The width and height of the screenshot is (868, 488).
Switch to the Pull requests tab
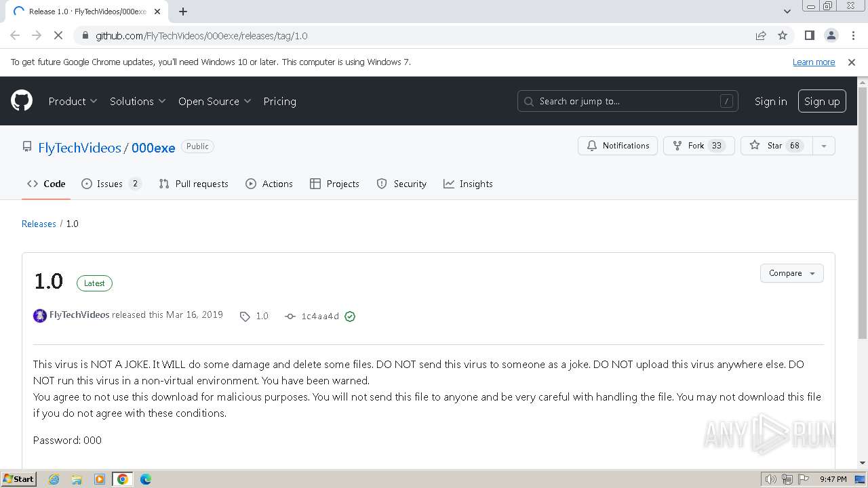pyautogui.click(x=194, y=184)
